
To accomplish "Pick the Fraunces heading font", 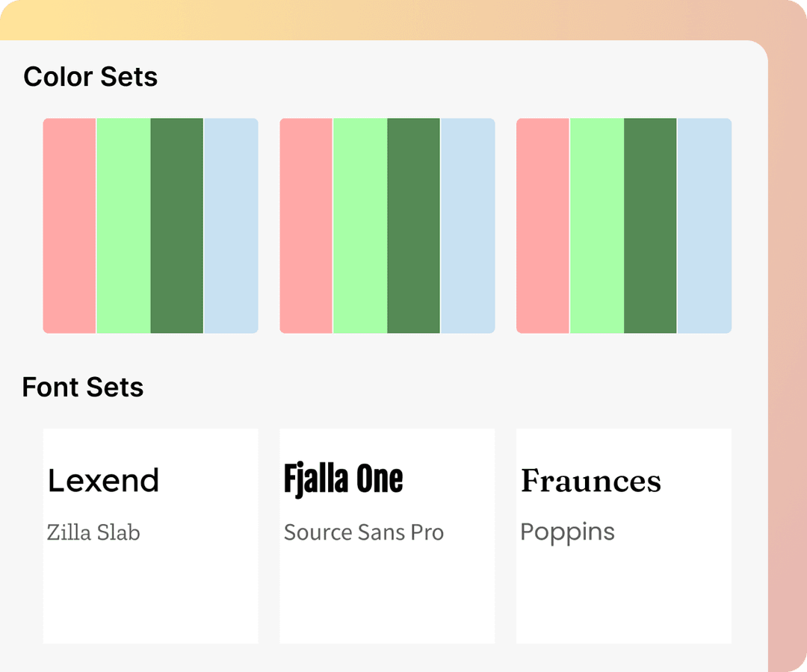I will (591, 481).
